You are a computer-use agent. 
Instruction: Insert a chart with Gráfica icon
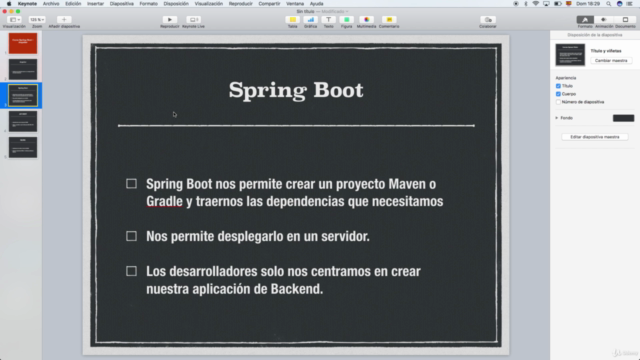tap(311, 20)
